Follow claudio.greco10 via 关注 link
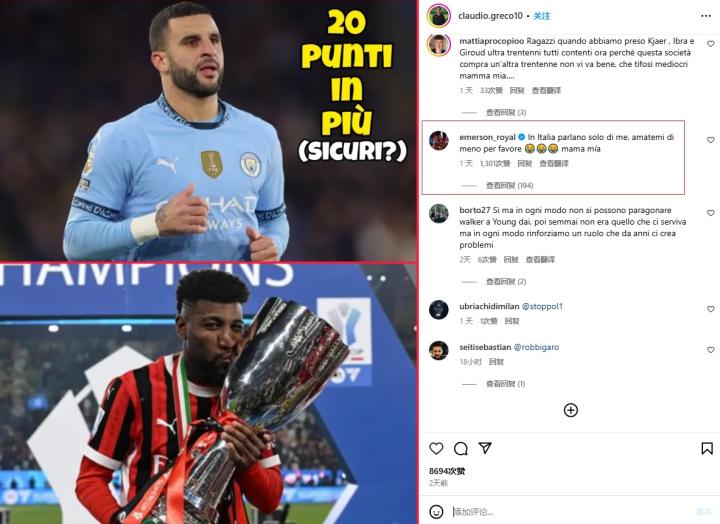 (x=542, y=16)
